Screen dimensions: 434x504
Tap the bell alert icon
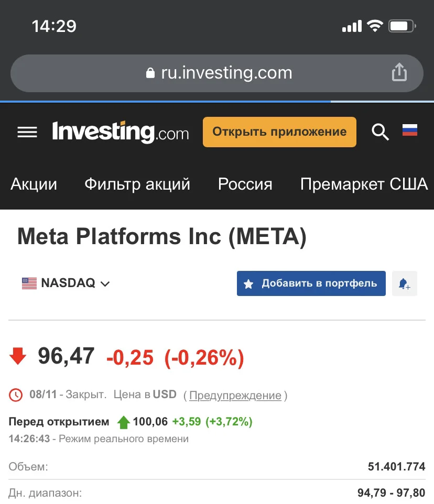pyautogui.click(x=405, y=283)
